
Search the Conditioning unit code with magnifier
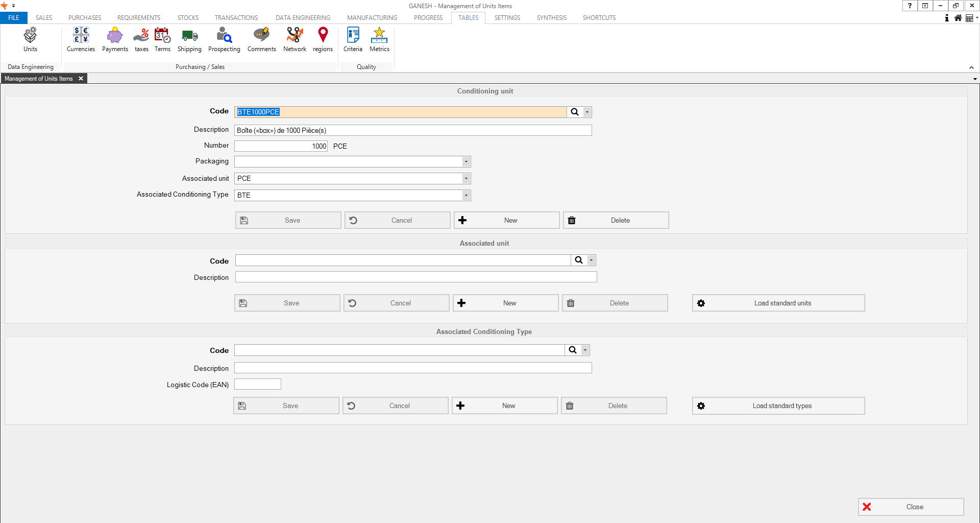pos(575,112)
